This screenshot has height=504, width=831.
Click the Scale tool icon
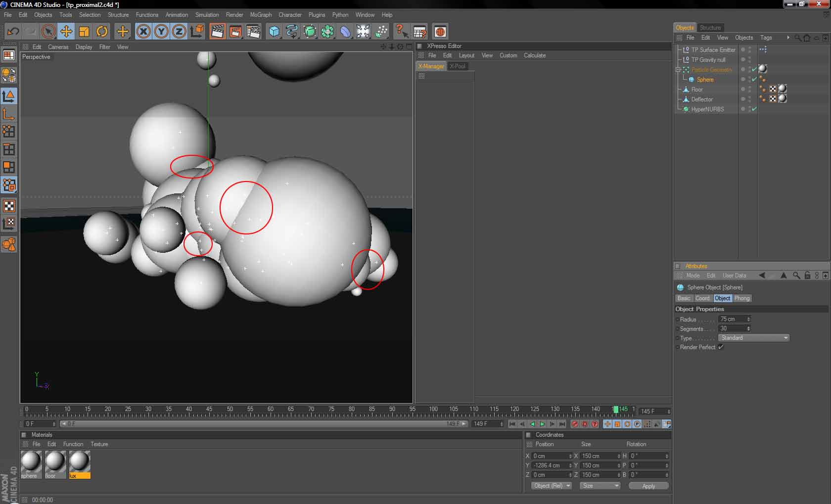pyautogui.click(x=84, y=32)
